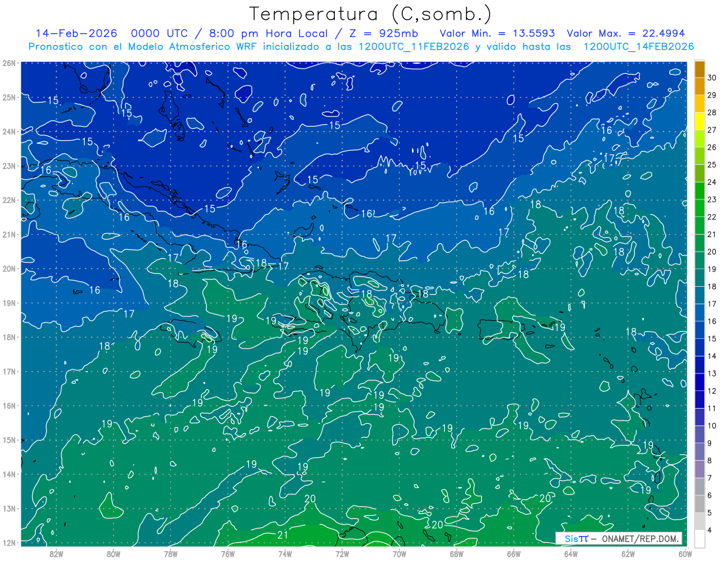Click latitude axis label "24N"
Screen dimensions: 728x562
[9, 132]
